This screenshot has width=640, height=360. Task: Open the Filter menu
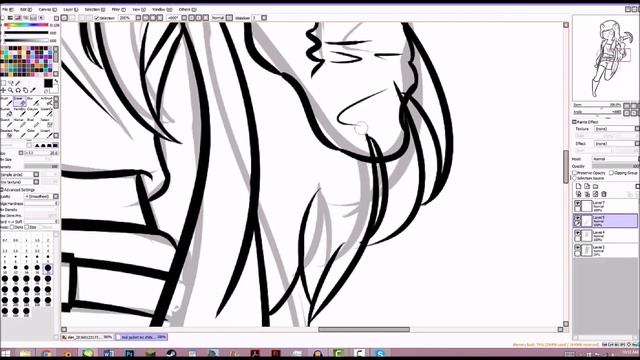point(118,9)
